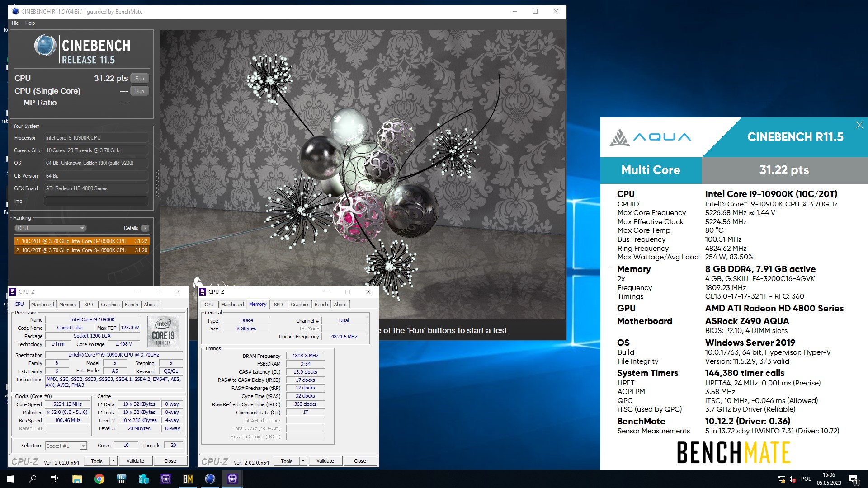Expand Tools arrow in Memory CPU-Z window
The width and height of the screenshot is (868, 488).
click(x=303, y=461)
